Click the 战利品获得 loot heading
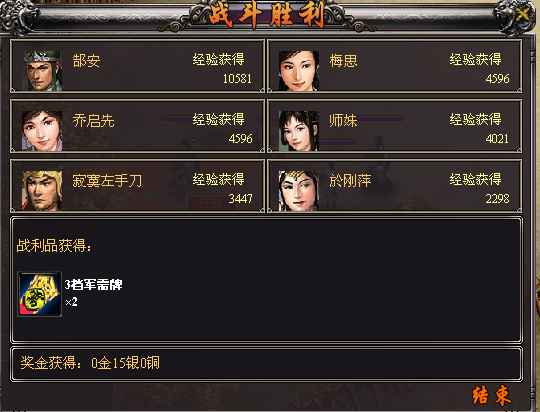Image resolution: width=540 pixels, height=412 pixels. click(x=54, y=246)
